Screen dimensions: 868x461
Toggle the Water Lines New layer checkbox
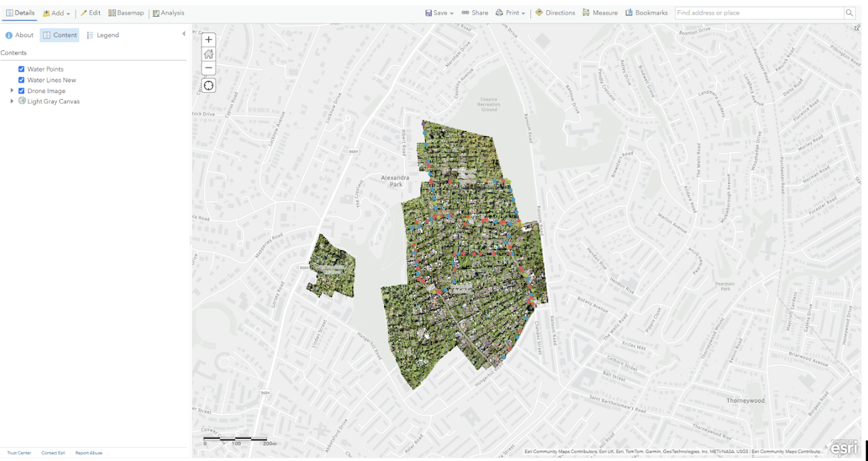[22, 80]
